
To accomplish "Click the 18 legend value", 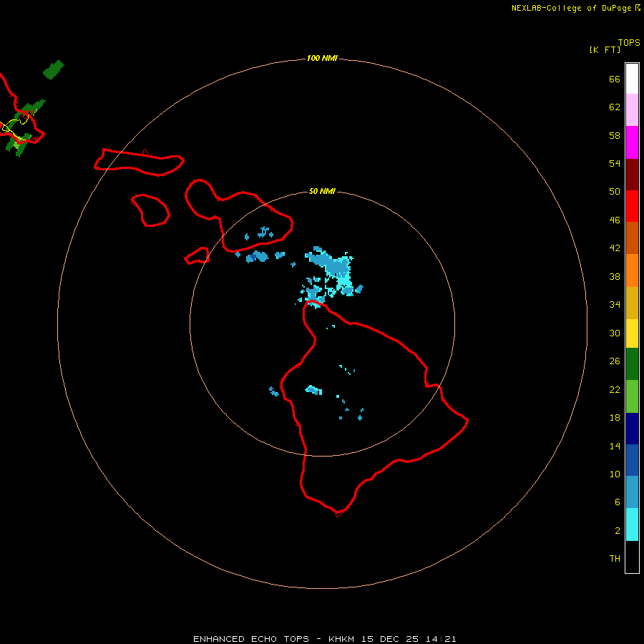I will (615, 418).
